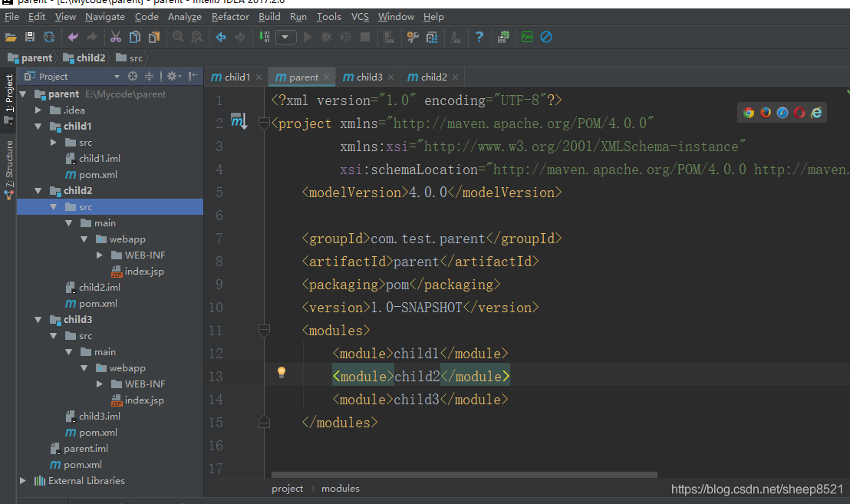Click the Paste clipboard icon
The width and height of the screenshot is (850, 504).
click(154, 38)
